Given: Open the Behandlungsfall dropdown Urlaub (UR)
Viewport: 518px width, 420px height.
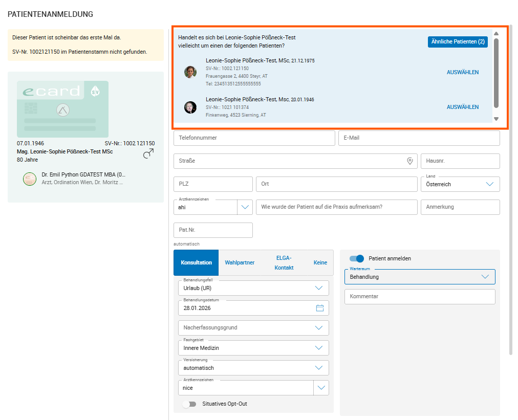Looking at the screenshot, I should coord(253,288).
